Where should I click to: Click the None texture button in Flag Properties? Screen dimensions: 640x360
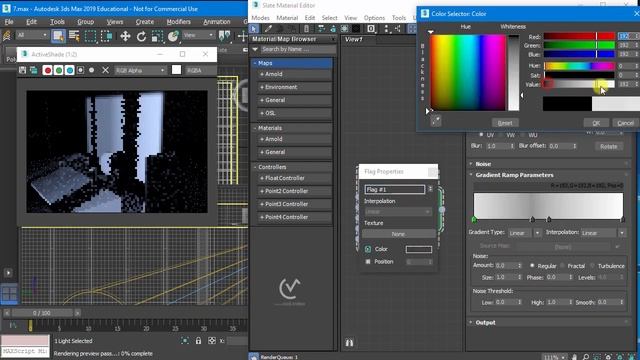(398, 234)
